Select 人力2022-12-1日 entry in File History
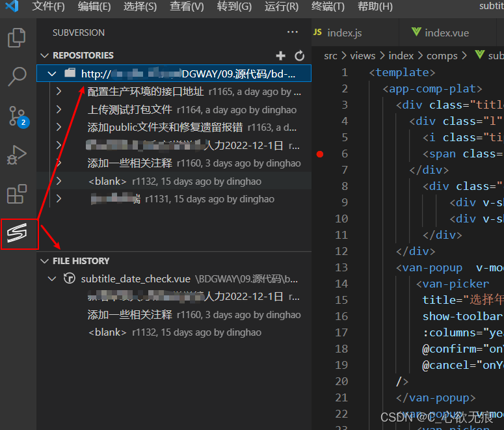 click(x=174, y=296)
